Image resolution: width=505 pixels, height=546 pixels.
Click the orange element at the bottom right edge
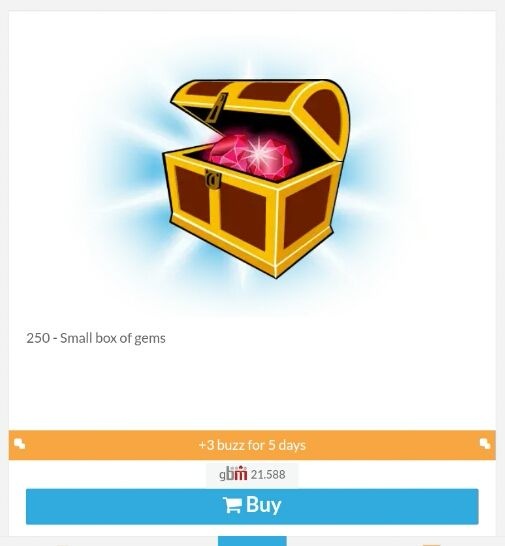coord(431,545)
